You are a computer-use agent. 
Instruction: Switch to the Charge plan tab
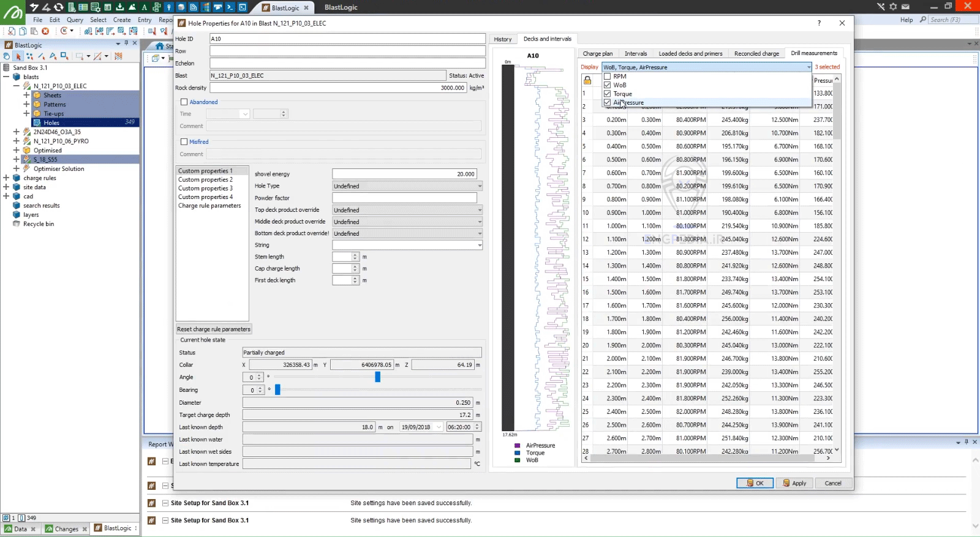(x=598, y=54)
